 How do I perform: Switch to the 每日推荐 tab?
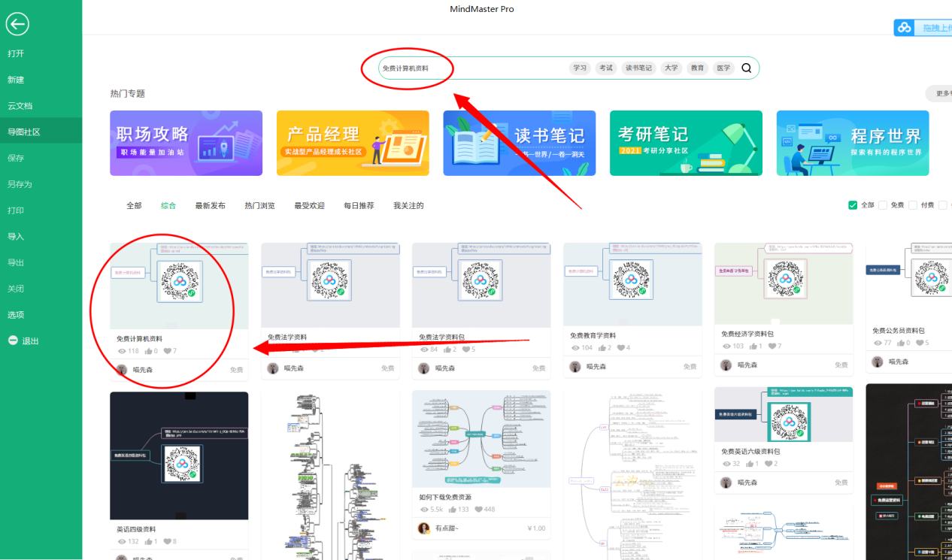(x=359, y=205)
